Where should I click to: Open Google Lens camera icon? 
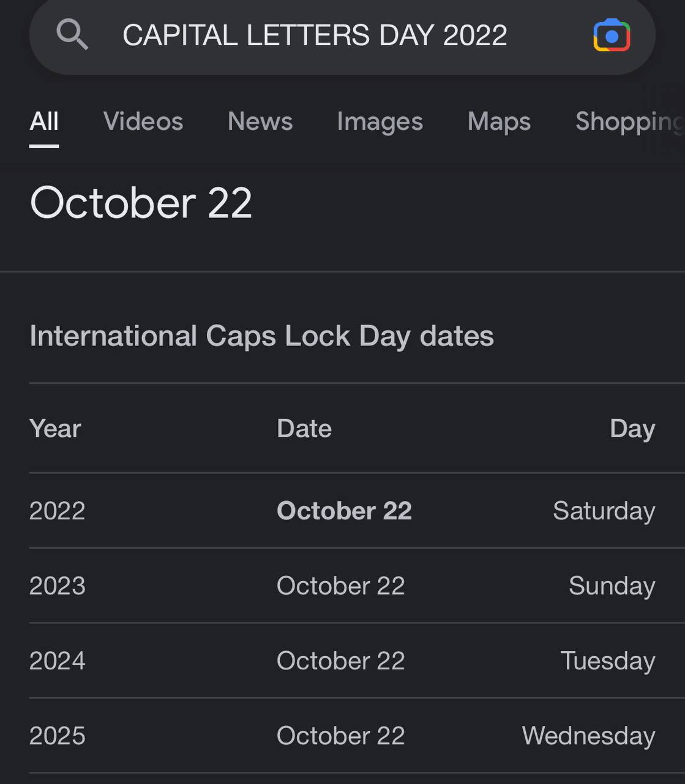pos(612,35)
